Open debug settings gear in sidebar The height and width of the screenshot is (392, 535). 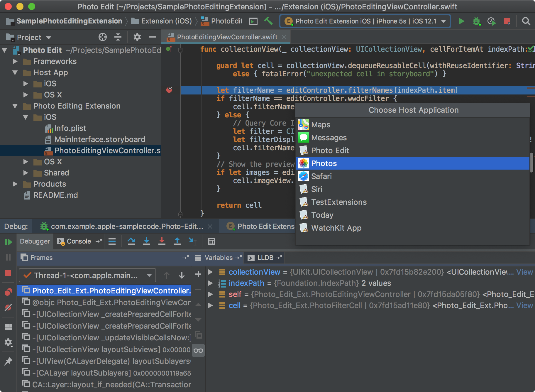click(8, 342)
